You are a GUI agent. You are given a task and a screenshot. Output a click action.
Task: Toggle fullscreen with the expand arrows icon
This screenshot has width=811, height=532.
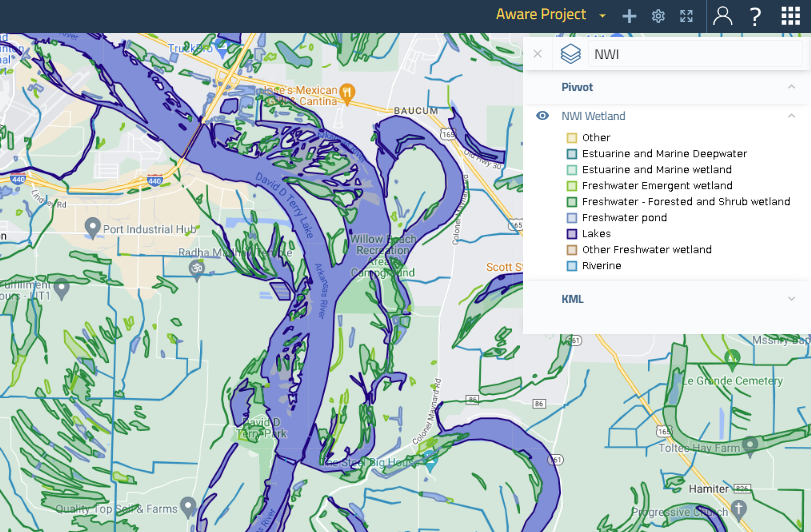pyautogui.click(x=686, y=16)
